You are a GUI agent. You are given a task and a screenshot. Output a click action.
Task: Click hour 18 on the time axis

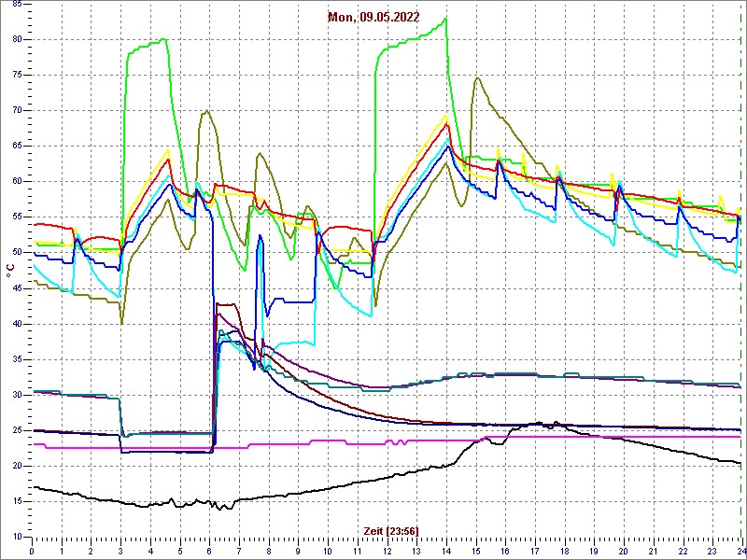coord(564,551)
